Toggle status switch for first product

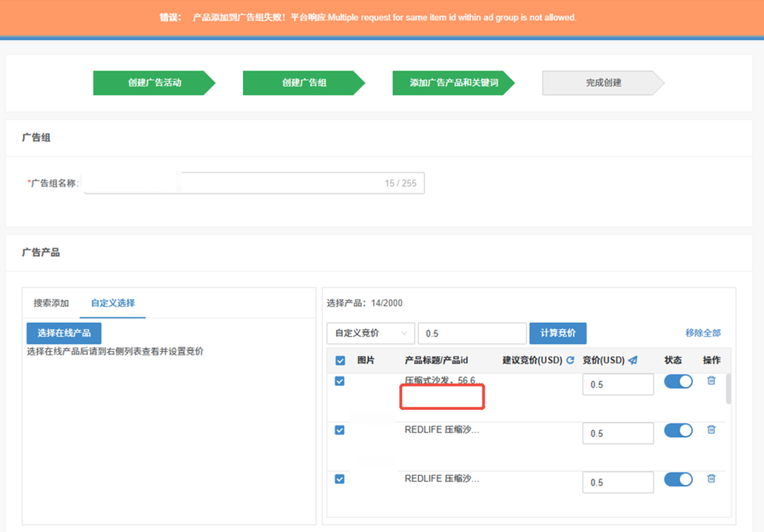click(x=678, y=382)
